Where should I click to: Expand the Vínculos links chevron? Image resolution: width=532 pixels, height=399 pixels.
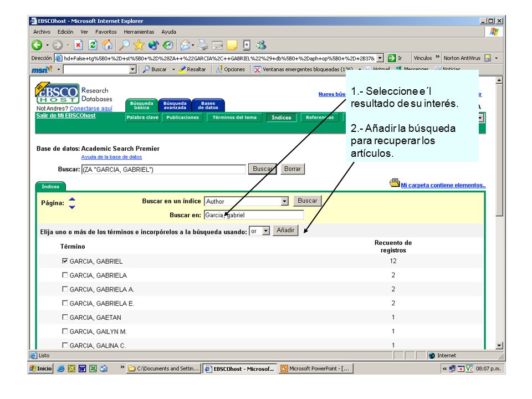pos(438,57)
